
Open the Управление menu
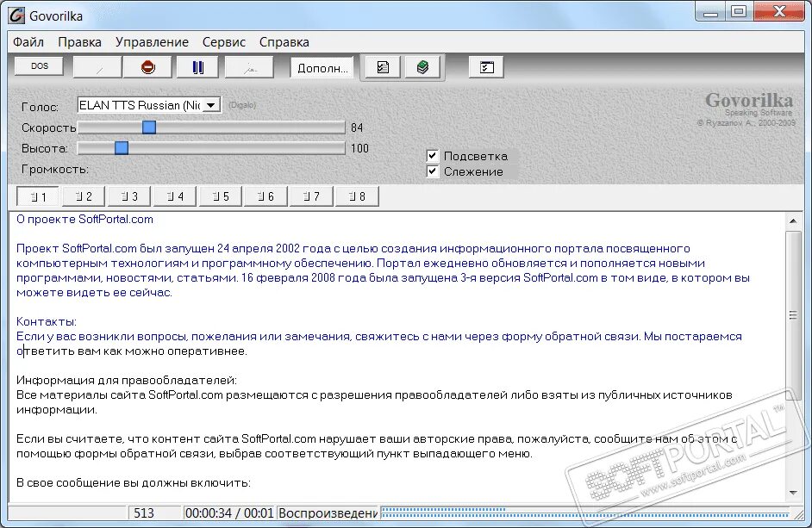pyautogui.click(x=152, y=42)
